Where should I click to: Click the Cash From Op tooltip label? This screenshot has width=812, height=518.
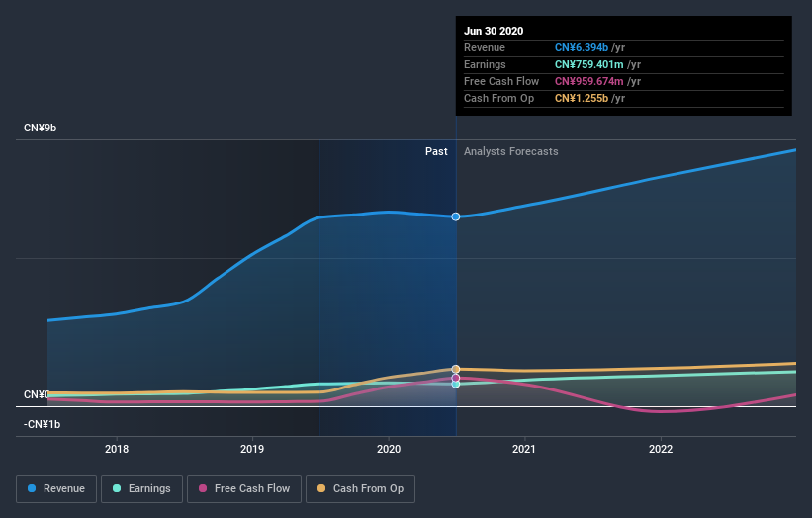coord(498,98)
